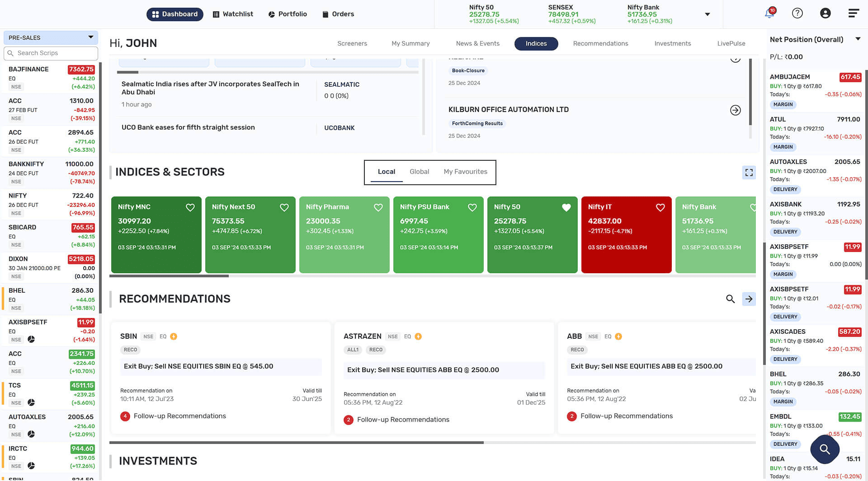Click ABB follow-up count badge

coord(572,416)
